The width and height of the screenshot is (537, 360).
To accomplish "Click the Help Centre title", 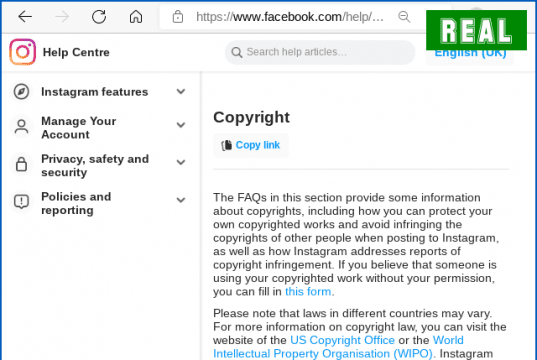I will pos(76,52).
